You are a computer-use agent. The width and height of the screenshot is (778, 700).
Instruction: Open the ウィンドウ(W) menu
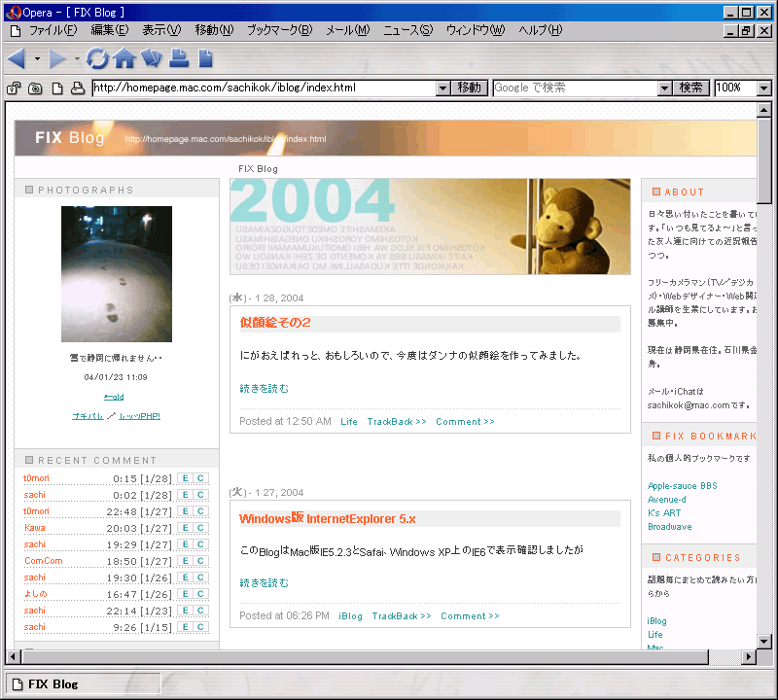click(x=476, y=30)
